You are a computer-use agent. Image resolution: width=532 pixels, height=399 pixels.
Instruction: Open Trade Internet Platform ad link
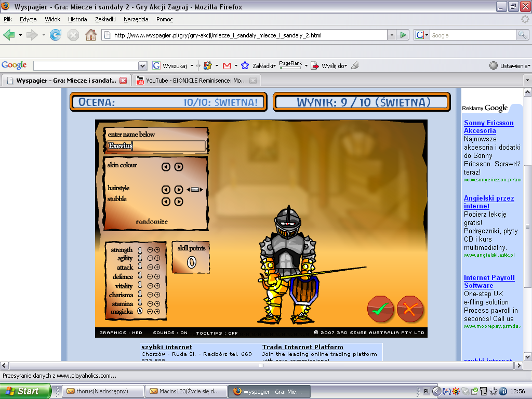click(x=303, y=347)
